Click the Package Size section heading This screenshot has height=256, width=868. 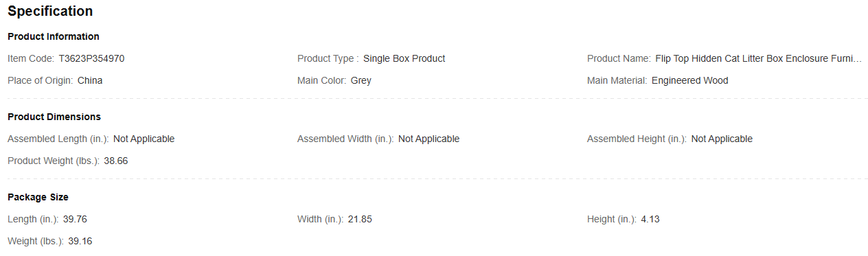pyautogui.click(x=38, y=197)
